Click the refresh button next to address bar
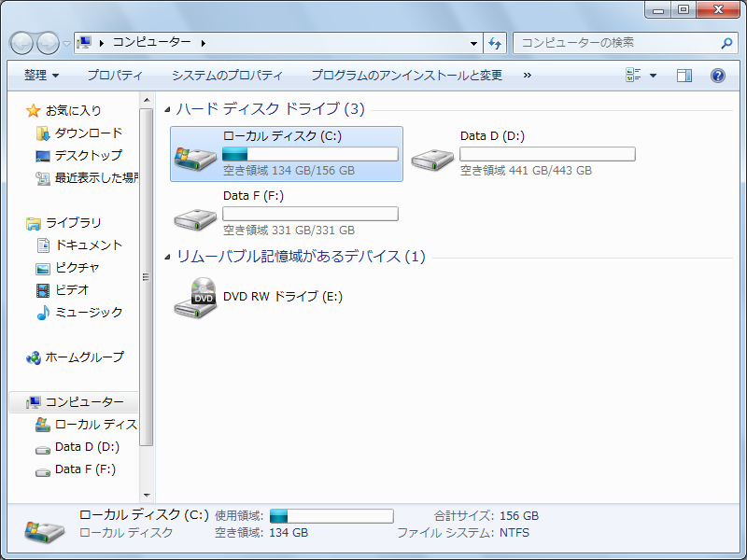Image resolution: width=747 pixels, height=560 pixels. [495, 43]
